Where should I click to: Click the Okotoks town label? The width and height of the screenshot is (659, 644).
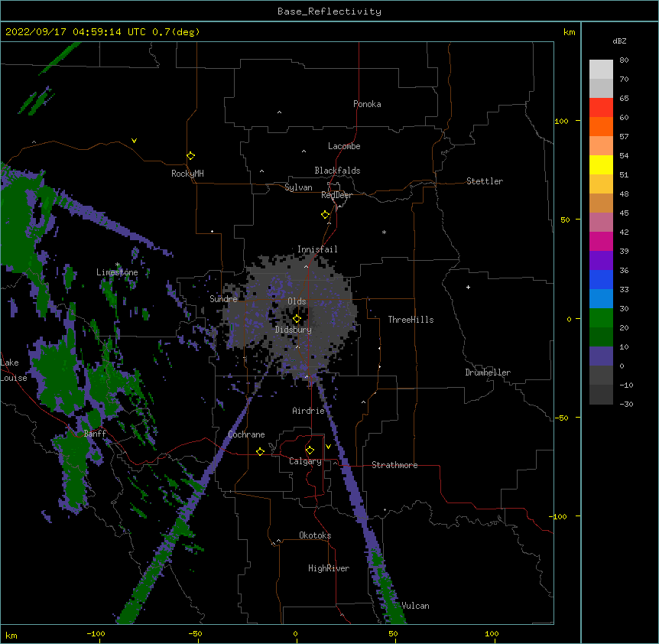(315, 535)
